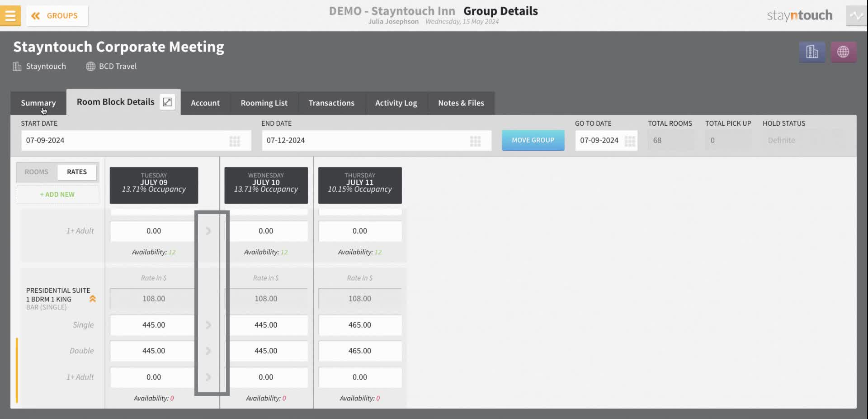Click the globe icon beside BCD Travel
This screenshot has height=419, width=868.
tap(90, 67)
